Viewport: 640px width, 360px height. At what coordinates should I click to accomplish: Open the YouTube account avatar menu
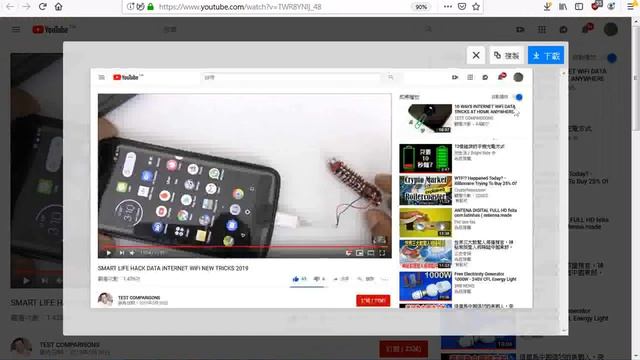tap(611, 29)
